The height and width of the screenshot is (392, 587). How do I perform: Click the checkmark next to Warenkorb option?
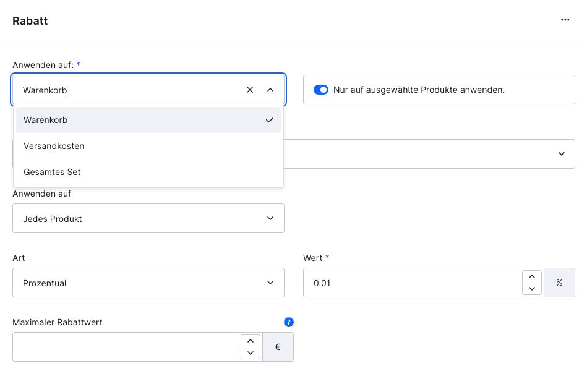click(270, 120)
